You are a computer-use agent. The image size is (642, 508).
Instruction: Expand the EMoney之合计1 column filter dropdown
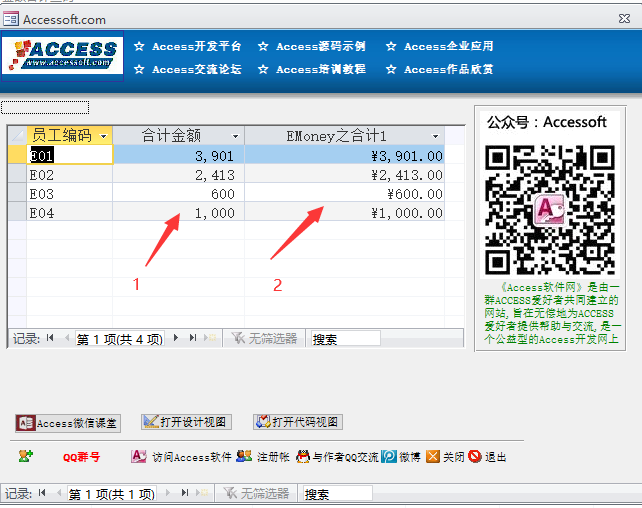tap(436, 136)
